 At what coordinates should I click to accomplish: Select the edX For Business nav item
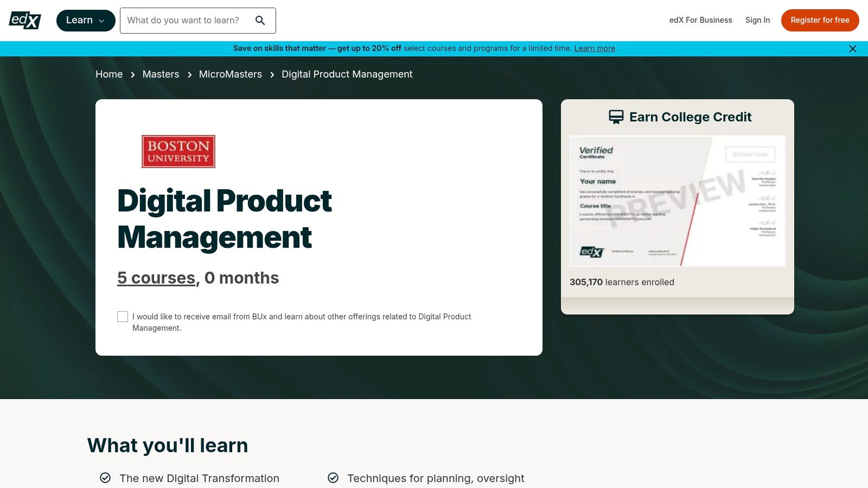click(700, 20)
